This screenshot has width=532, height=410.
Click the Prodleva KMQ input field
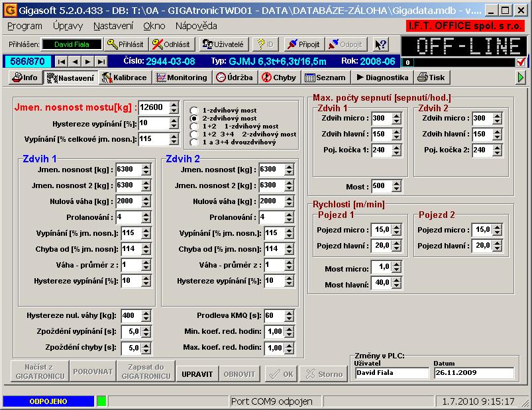pyautogui.click(x=272, y=315)
